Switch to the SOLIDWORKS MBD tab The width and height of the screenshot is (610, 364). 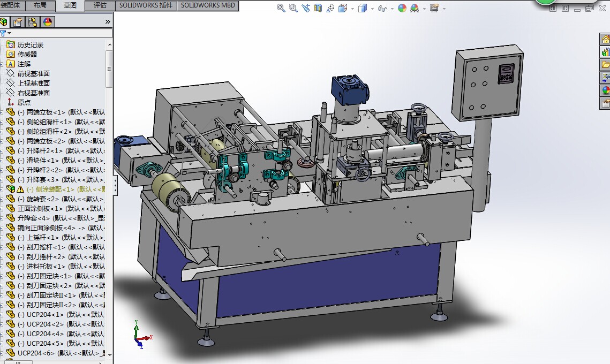(x=208, y=5)
